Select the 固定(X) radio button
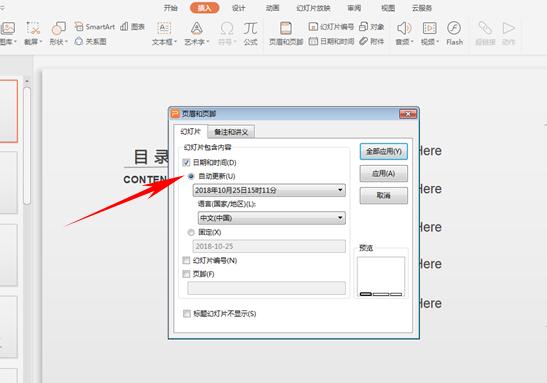Screen dimensions: 547x383 (x=191, y=232)
